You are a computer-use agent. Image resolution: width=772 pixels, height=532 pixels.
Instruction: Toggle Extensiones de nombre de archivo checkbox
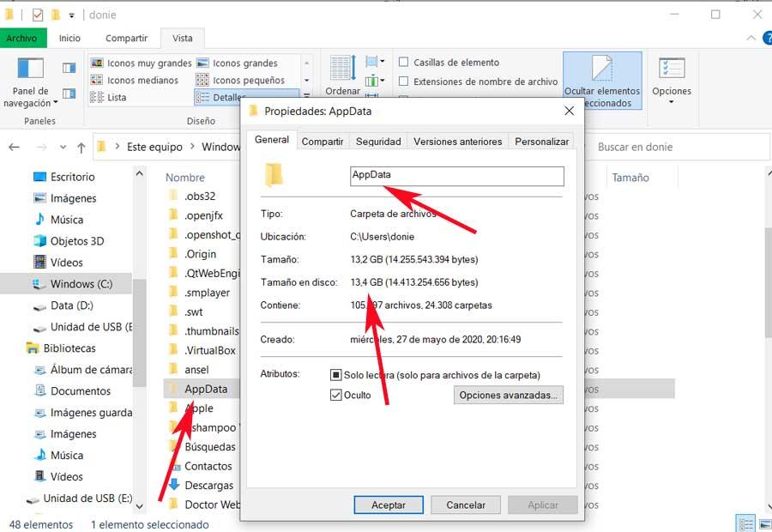pos(404,81)
